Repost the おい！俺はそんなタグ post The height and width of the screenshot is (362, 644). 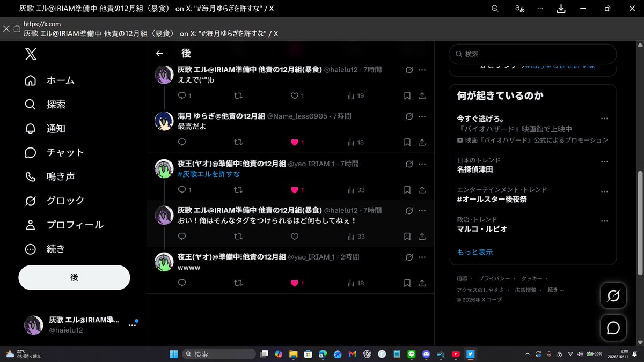point(239,236)
